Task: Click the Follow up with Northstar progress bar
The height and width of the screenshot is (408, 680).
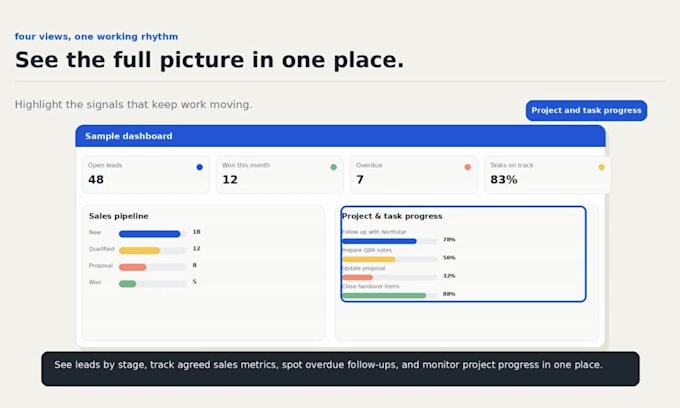Action: 389,241
